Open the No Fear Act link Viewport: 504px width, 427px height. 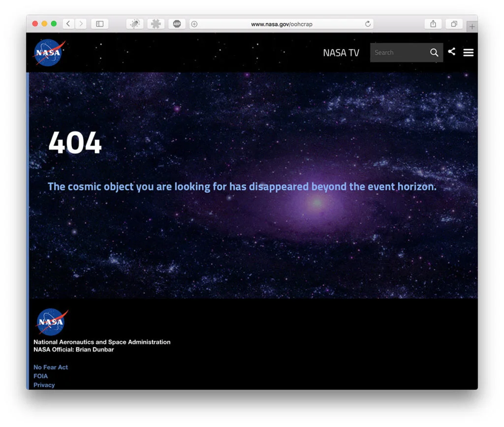pos(51,367)
